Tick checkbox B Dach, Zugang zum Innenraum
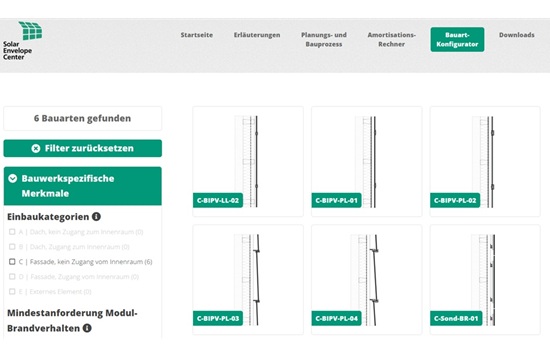This screenshot has width=550, height=360. coord(12,247)
